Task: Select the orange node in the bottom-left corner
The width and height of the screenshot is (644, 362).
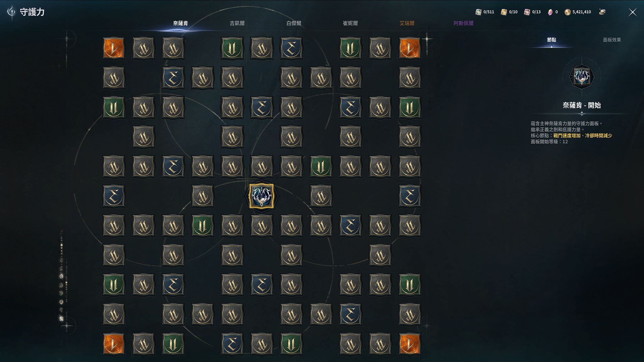Action: [113, 344]
